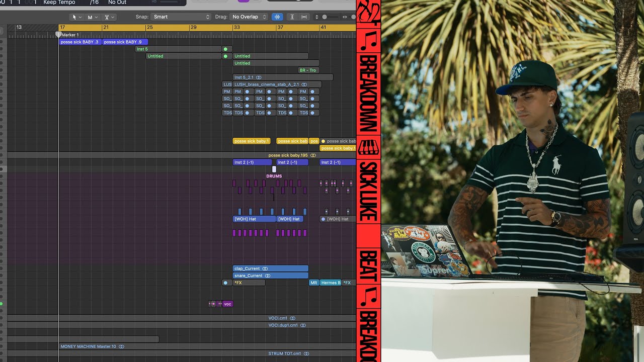Open the Drag No Overlap dropdown
The width and height of the screenshot is (644, 362).
coord(249,17)
